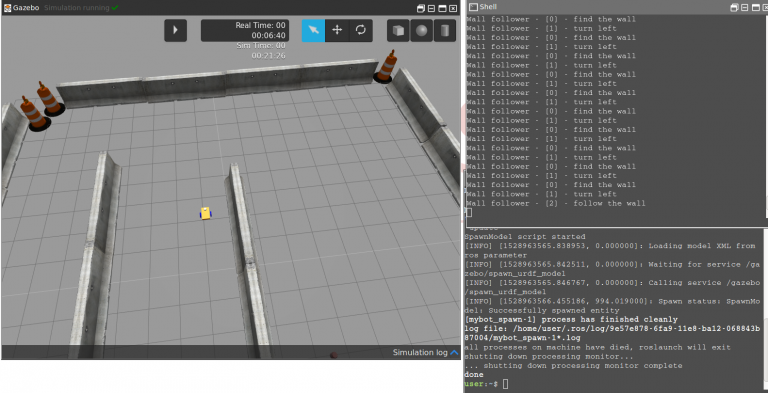Detach the Shell panel to new window
This screenshot has height=393, width=768.
pyautogui.click(x=734, y=7)
